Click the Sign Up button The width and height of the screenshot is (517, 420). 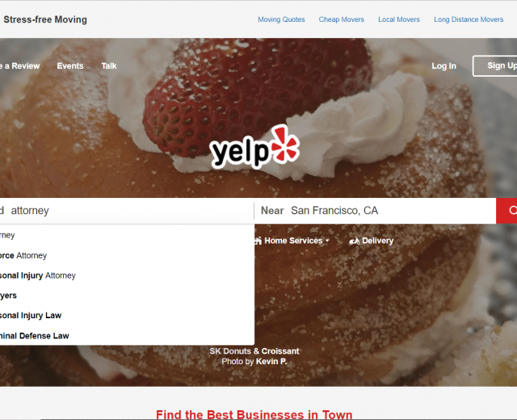coord(495,66)
